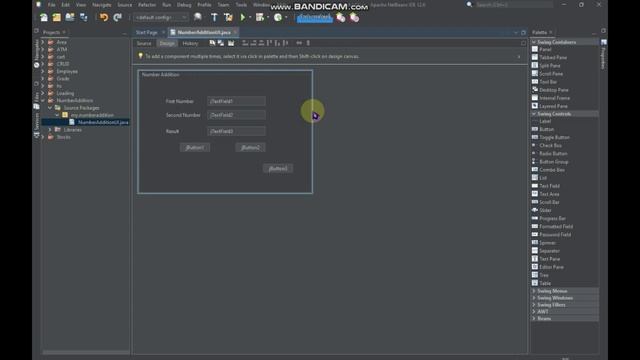Click the Redo arrow icon
Viewport: 640px width, 360px height.
click(118, 18)
